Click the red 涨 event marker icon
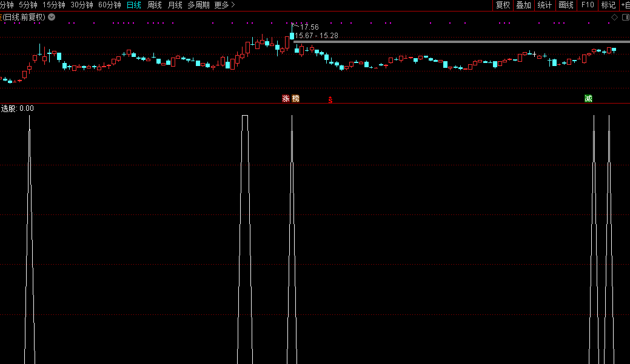This screenshot has height=364, width=630. tap(286, 98)
